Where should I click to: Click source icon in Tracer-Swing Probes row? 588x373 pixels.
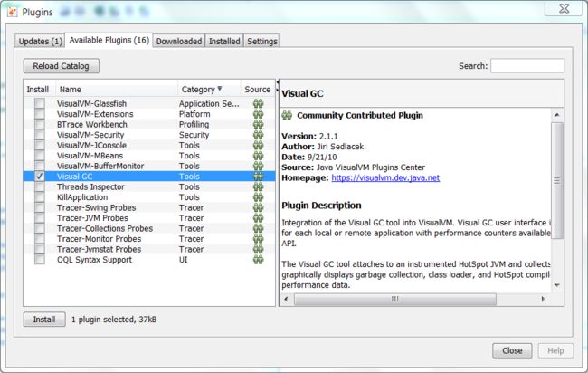tap(258, 207)
